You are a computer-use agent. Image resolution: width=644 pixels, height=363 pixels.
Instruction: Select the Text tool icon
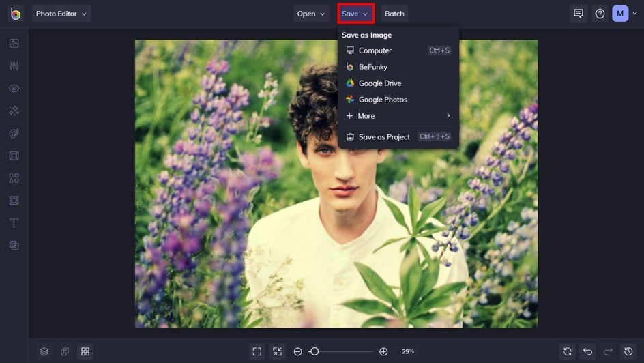click(x=14, y=223)
